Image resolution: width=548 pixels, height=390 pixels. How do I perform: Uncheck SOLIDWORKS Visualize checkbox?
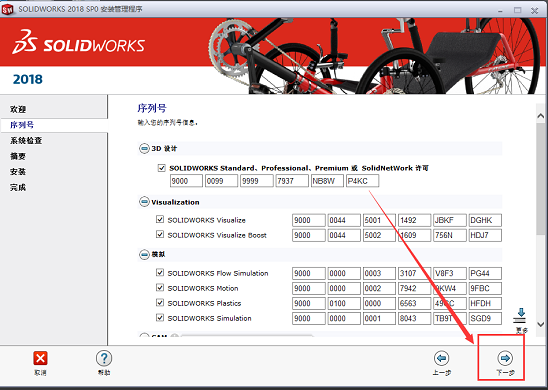160,219
